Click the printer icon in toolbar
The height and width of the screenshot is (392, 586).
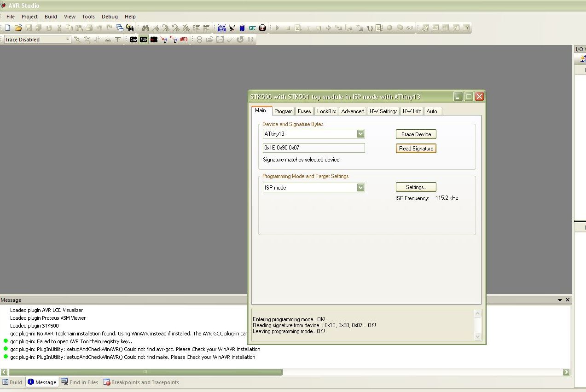89,28
